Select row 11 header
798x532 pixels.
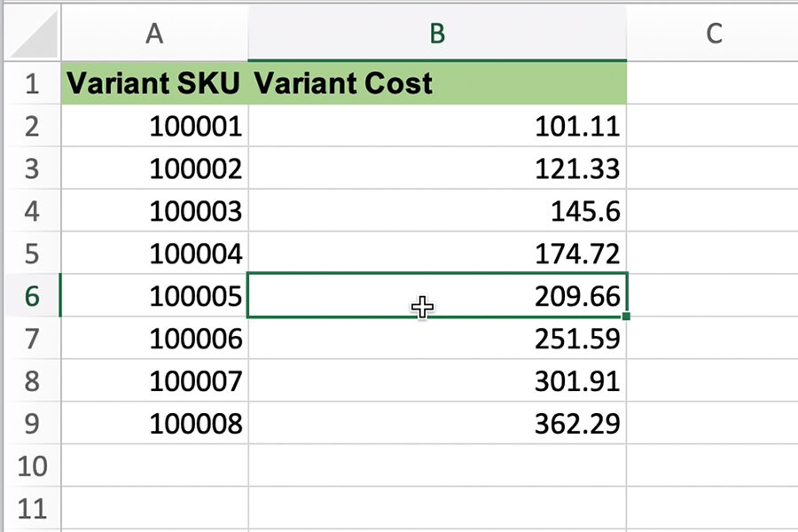pyautogui.click(x=32, y=509)
